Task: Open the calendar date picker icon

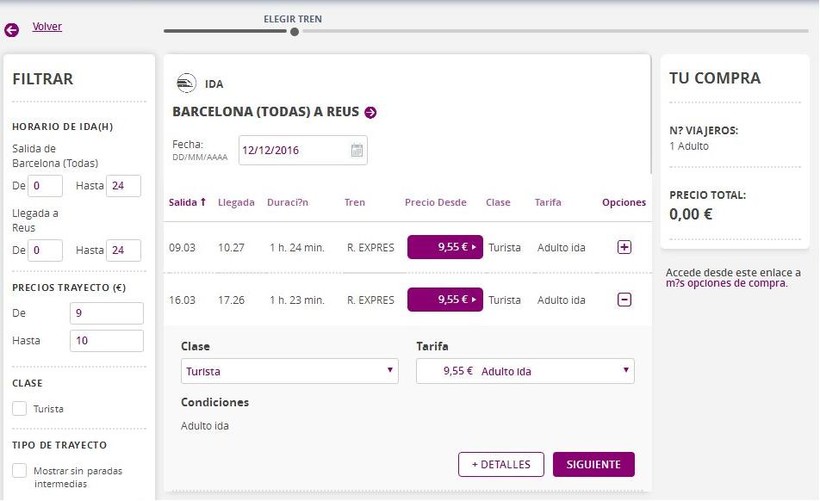Action: [357, 151]
